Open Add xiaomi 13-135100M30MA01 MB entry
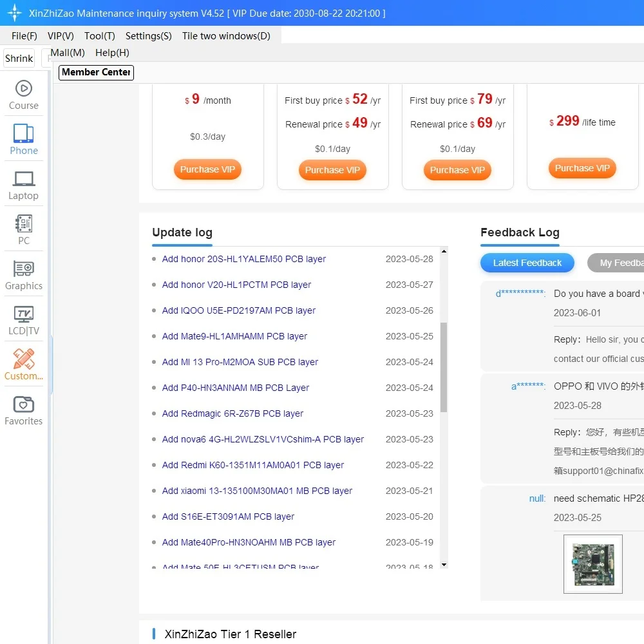 point(257,491)
